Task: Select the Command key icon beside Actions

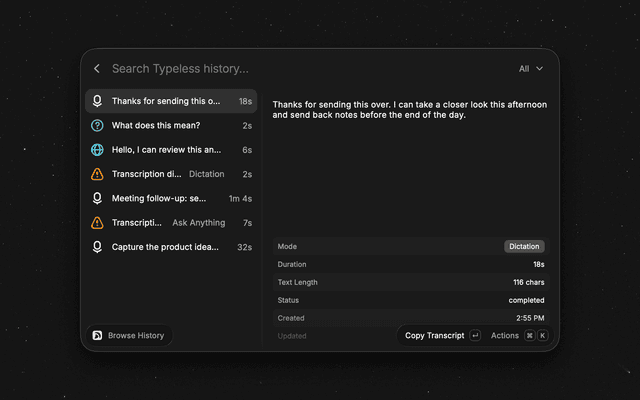Action: 529,336
